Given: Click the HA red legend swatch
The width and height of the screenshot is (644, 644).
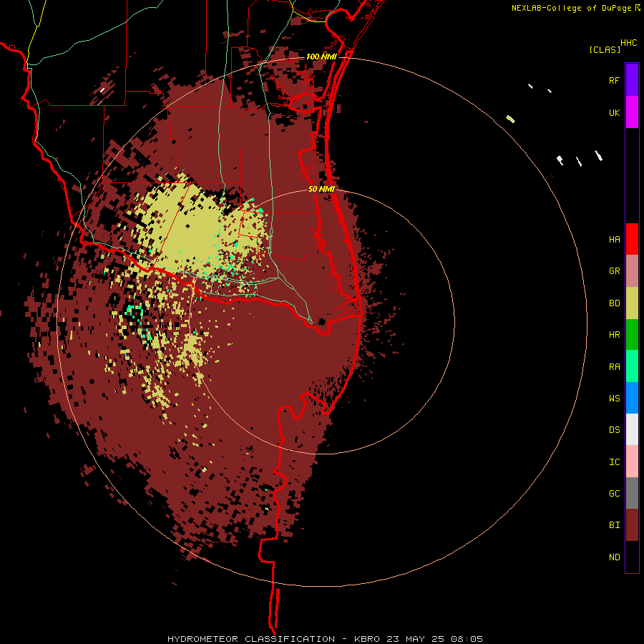Looking at the screenshot, I should pos(632,239).
